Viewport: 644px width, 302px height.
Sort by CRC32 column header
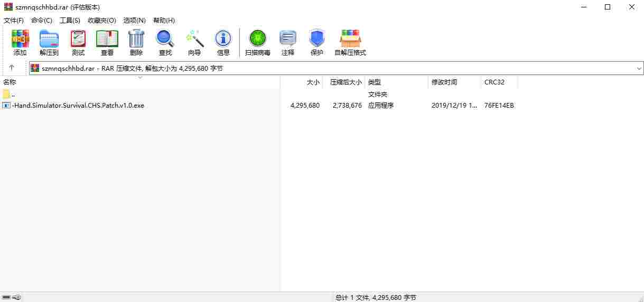[499, 82]
